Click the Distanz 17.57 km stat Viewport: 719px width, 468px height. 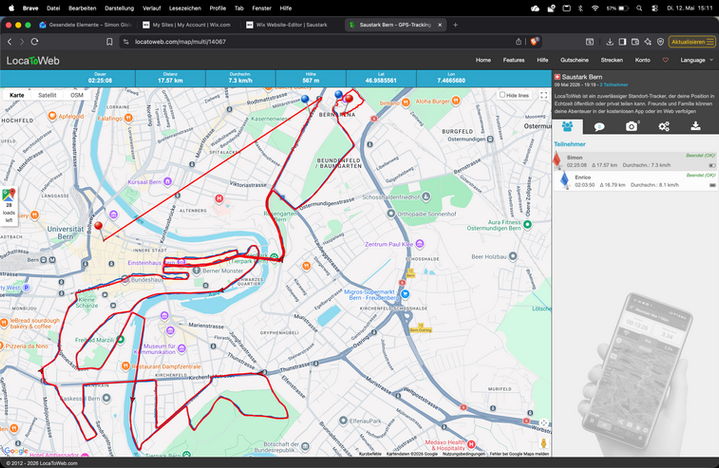(170, 78)
